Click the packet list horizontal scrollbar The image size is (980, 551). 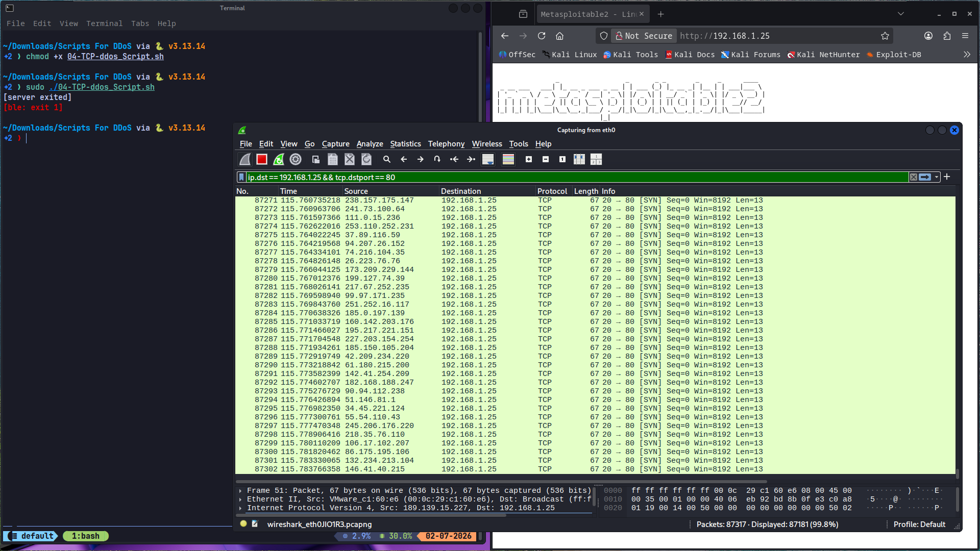[x=501, y=482]
